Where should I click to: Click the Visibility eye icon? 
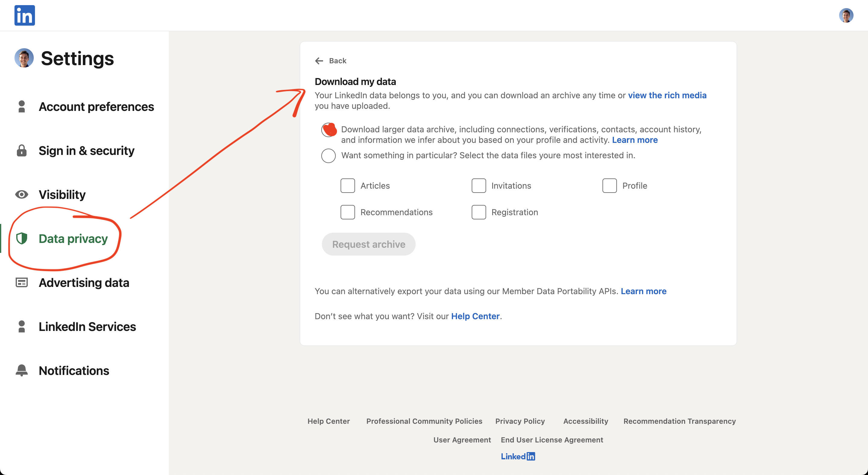[22, 194]
